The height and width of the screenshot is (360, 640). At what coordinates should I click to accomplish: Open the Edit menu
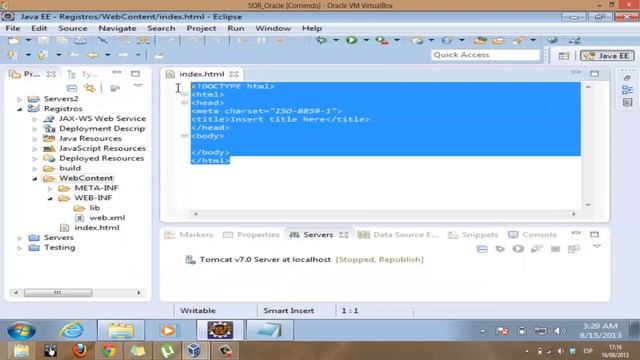[x=39, y=28]
